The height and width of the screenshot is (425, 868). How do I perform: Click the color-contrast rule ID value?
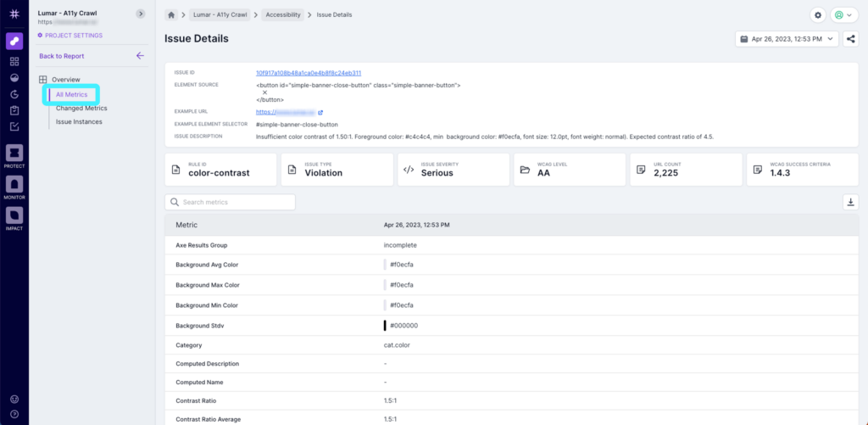[219, 173]
